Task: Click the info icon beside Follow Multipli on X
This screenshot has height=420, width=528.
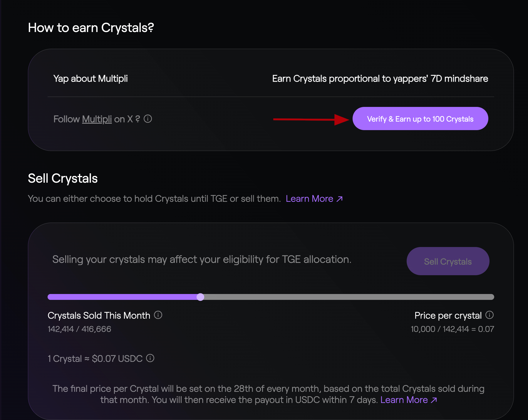Action: click(x=148, y=119)
